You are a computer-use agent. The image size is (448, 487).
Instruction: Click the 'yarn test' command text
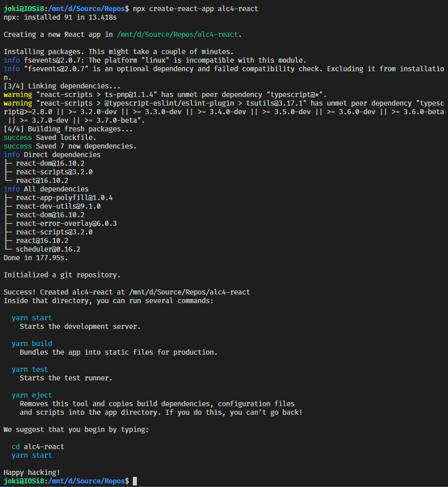click(x=30, y=370)
